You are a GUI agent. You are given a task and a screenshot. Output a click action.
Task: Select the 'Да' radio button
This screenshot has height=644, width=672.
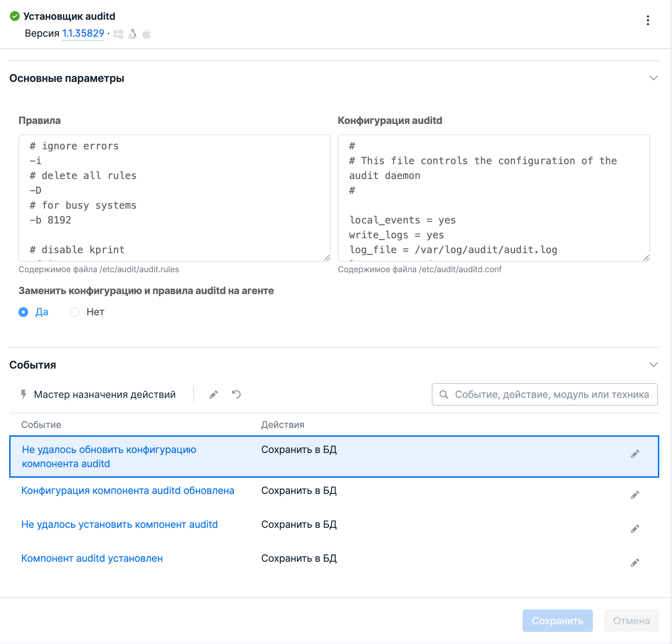(x=23, y=312)
